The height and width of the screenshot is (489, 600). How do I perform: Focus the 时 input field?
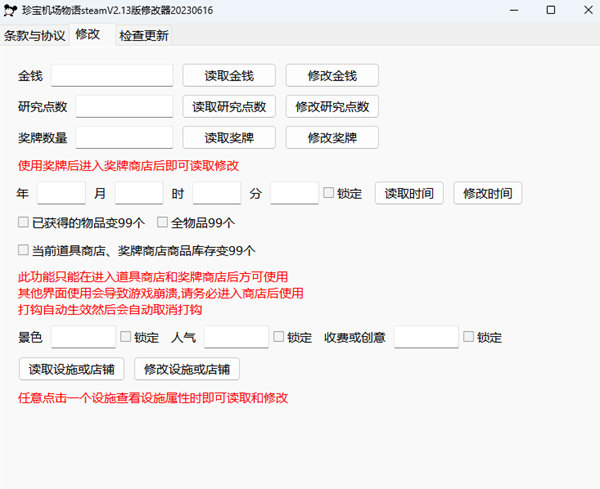(x=217, y=193)
